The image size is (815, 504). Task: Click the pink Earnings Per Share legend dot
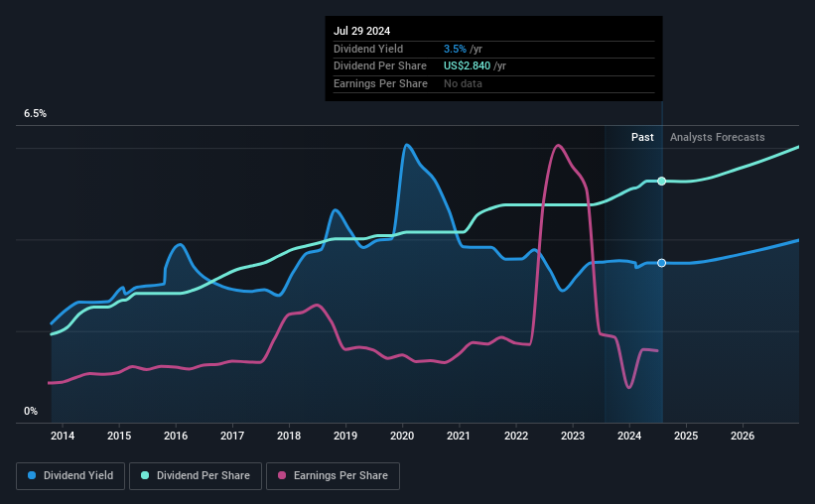point(282,475)
